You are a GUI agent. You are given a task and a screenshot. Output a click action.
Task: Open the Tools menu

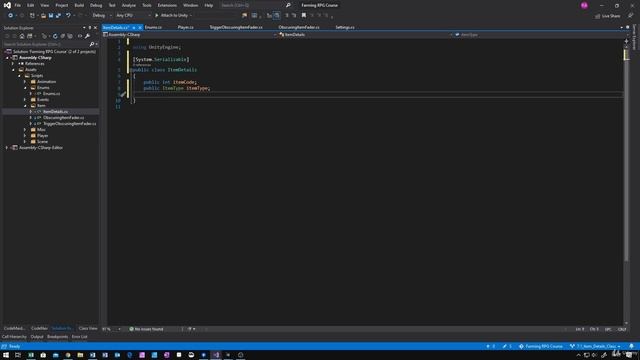(x=147, y=5)
